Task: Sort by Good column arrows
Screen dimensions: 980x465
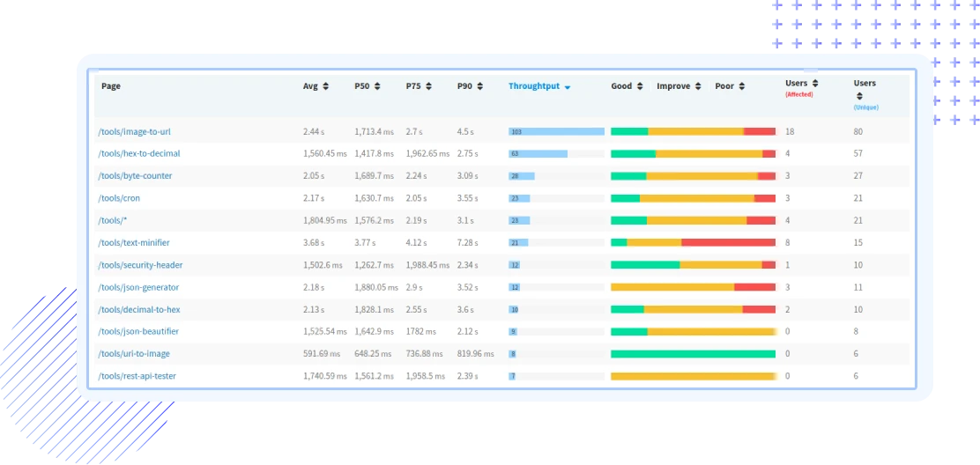Action: coord(640,87)
